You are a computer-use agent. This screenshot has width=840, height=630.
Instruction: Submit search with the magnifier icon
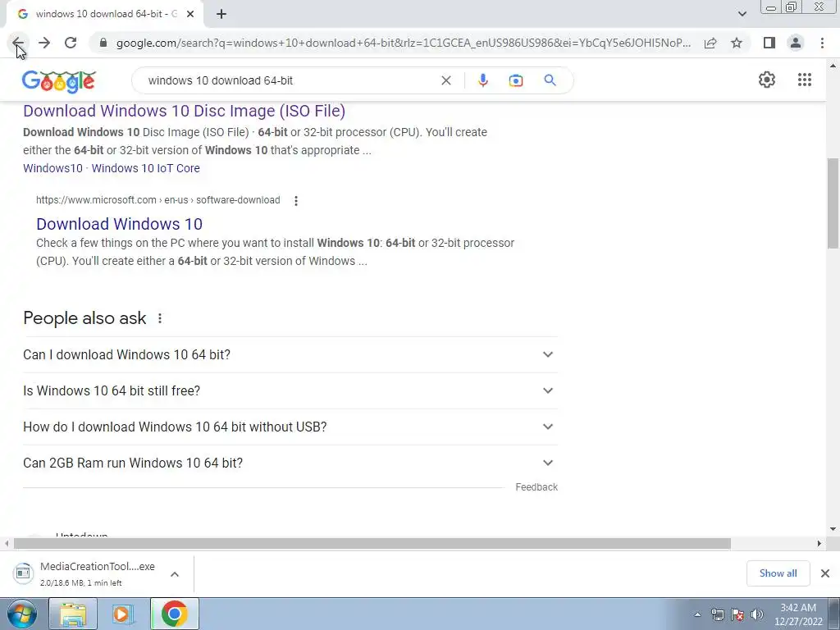pyautogui.click(x=550, y=80)
